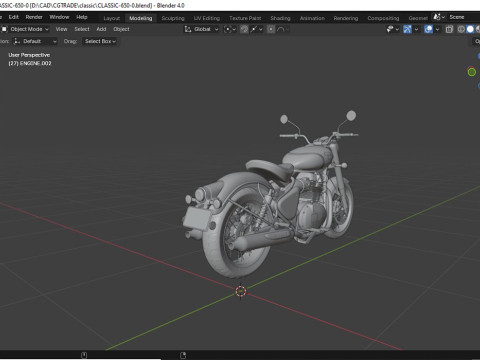
Task: Open the proportional editing falloff dropdown
Action: coord(282,29)
